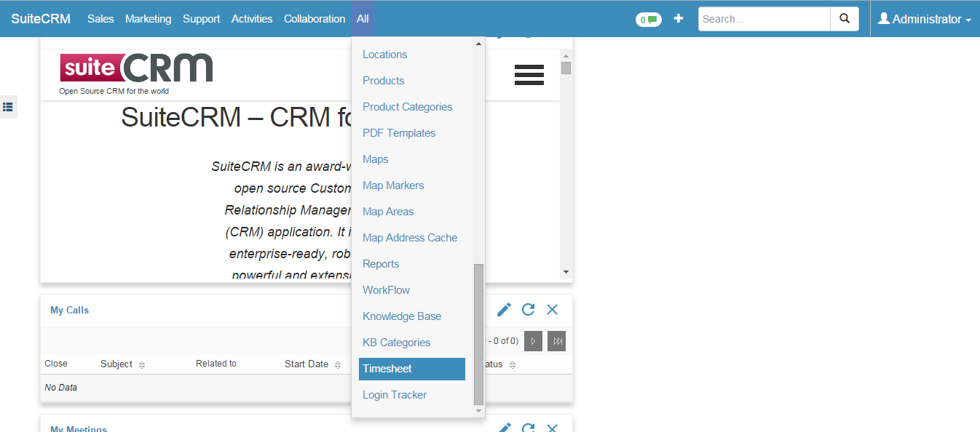Go to next page in My Calls

click(533, 341)
